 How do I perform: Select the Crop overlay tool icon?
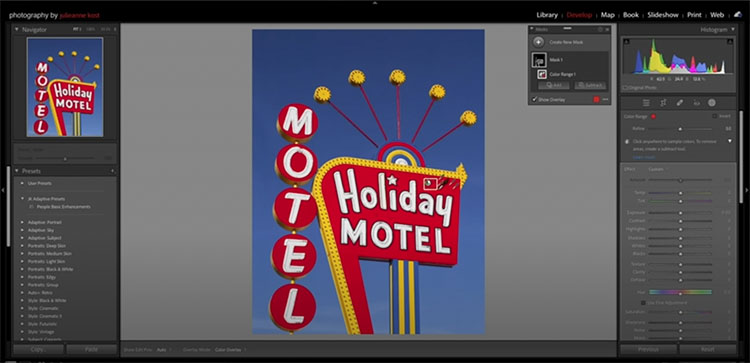tap(663, 103)
